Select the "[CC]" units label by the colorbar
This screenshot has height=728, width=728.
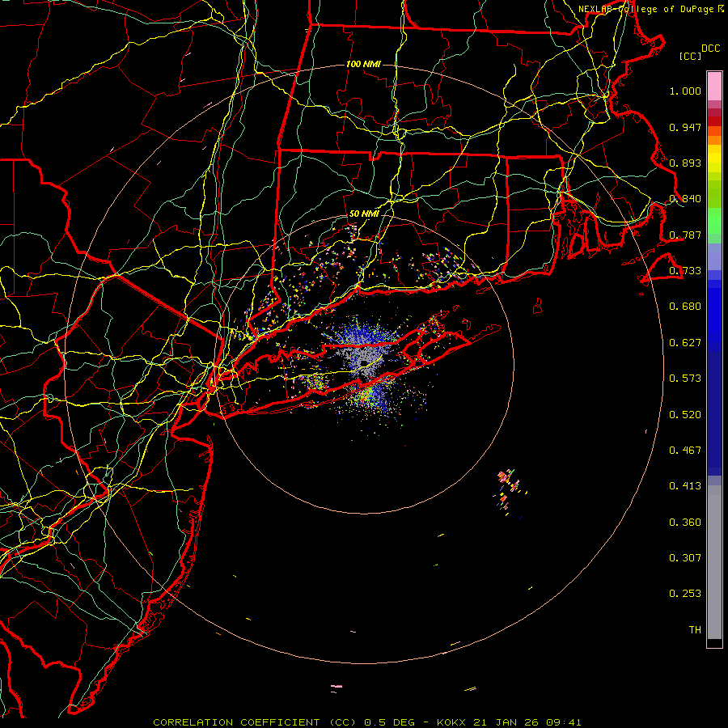click(690, 56)
